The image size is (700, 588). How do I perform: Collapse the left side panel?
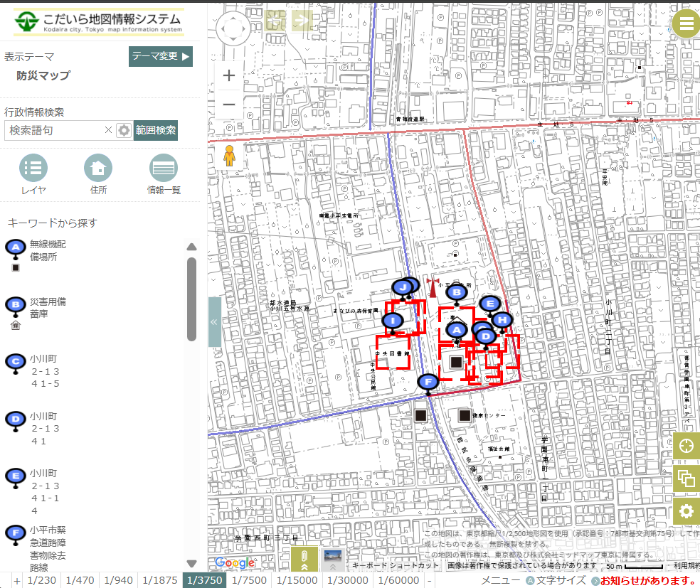pyautogui.click(x=214, y=322)
